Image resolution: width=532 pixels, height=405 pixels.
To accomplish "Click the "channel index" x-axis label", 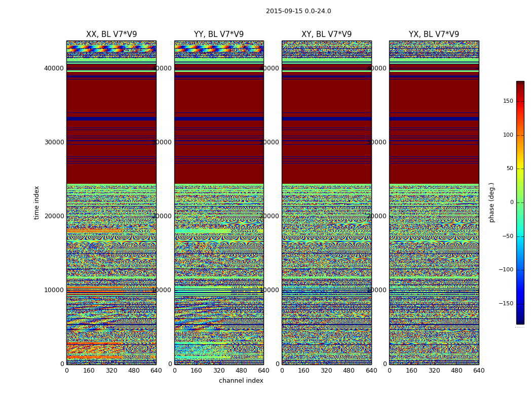I will pos(241,381).
